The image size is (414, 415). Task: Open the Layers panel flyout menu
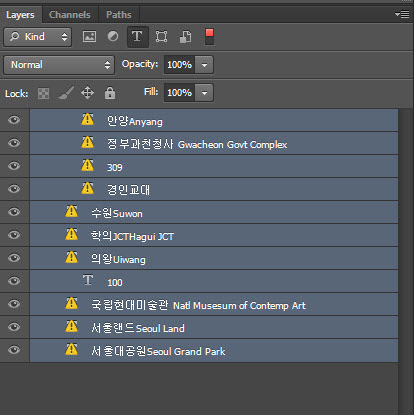402,14
